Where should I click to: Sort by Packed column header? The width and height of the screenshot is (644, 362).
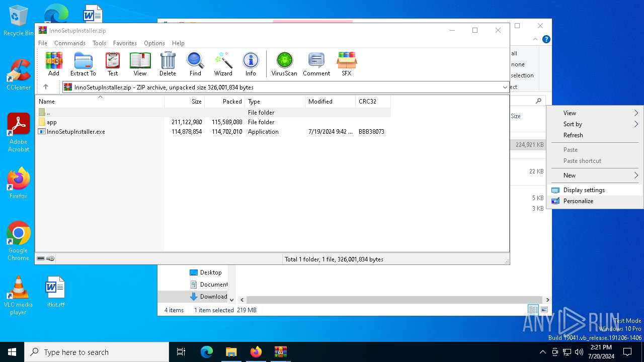pyautogui.click(x=224, y=101)
